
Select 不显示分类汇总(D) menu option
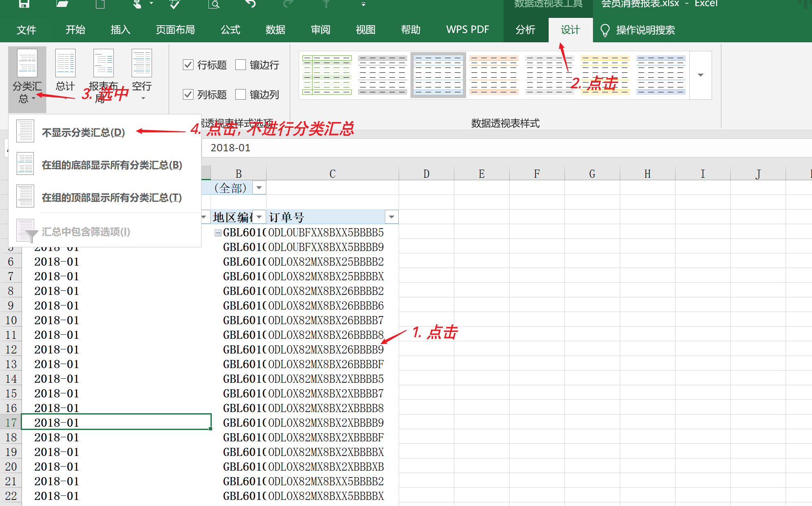click(x=83, y=132)
